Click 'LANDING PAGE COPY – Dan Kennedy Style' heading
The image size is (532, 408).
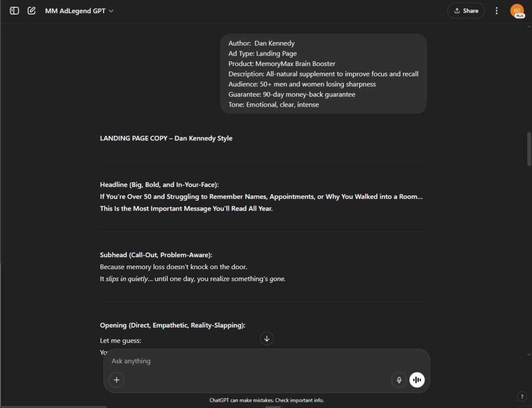pos(166,138)
